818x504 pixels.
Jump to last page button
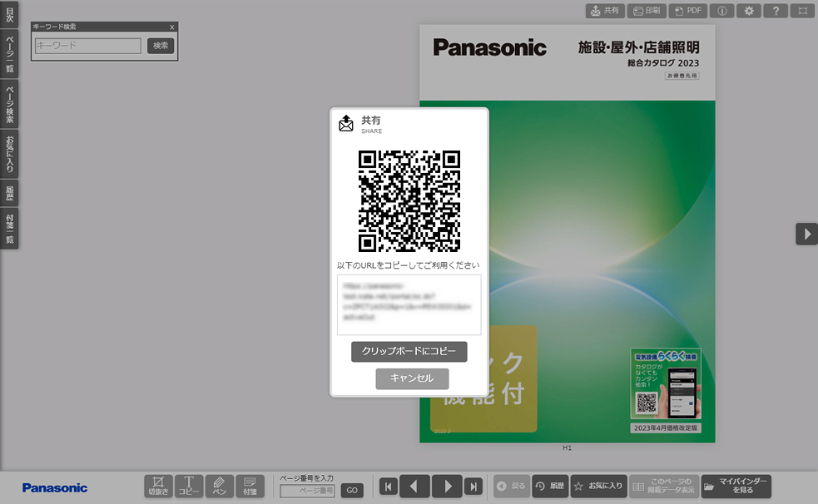pos(473,487)
